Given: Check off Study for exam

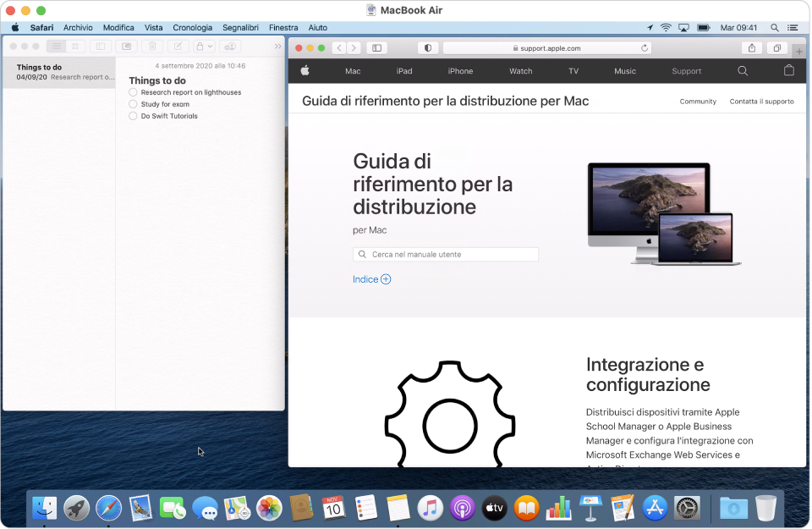Looking at the screenshot, I should 133,104.
